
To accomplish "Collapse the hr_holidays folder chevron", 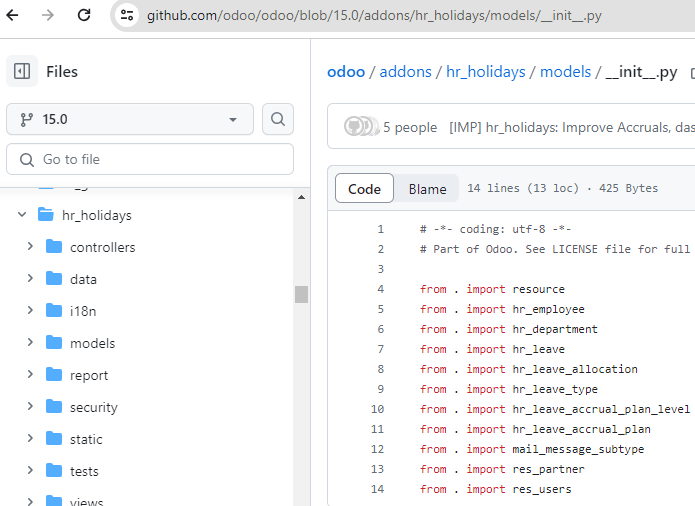I will (x=22, y=215).
